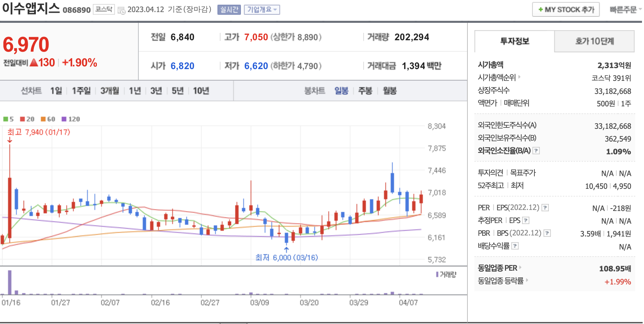This screenshot has width=644, height=324.
Task: Click the 최저 6,000 (03/16) chart marker
Action: (286, 257)
